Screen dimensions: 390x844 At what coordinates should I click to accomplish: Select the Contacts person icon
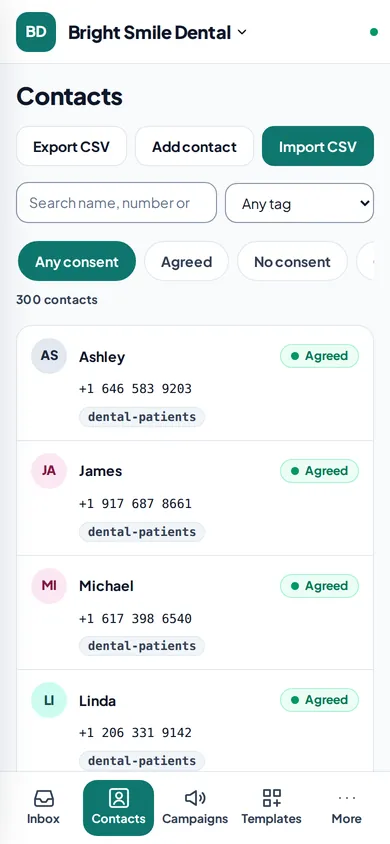(118, 798)
